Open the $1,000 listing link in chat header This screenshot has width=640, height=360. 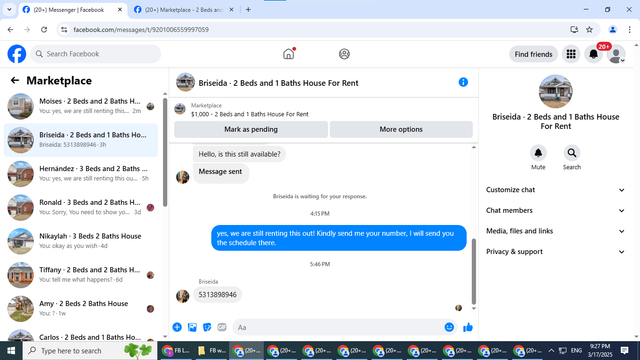click(249, 114)
